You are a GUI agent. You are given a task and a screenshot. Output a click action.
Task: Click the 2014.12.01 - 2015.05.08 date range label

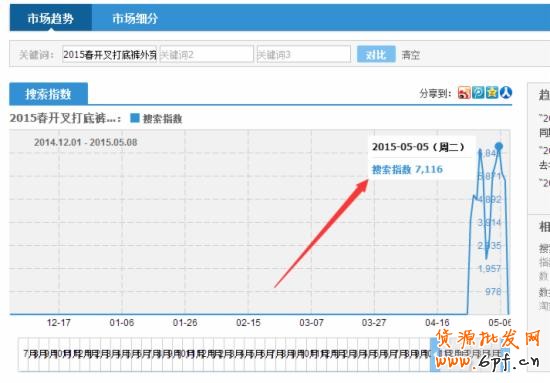pos(86,142)
